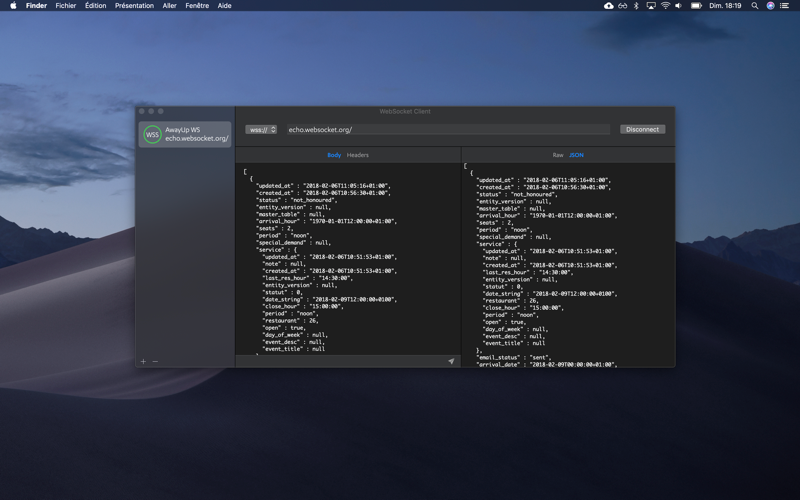Open Siri from the menu bar
Screen dimensions: 800x500
pos(770,6)
